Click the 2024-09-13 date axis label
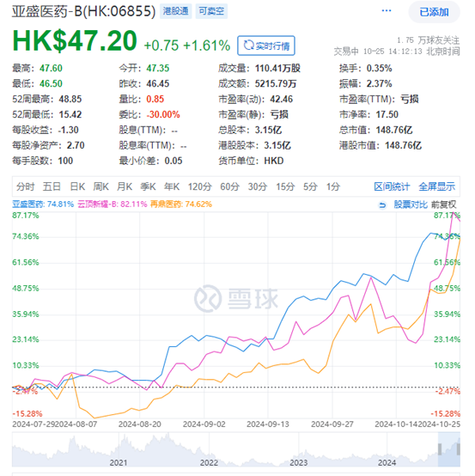This screenshot has width=475, height=476. (x=268, y=424)
